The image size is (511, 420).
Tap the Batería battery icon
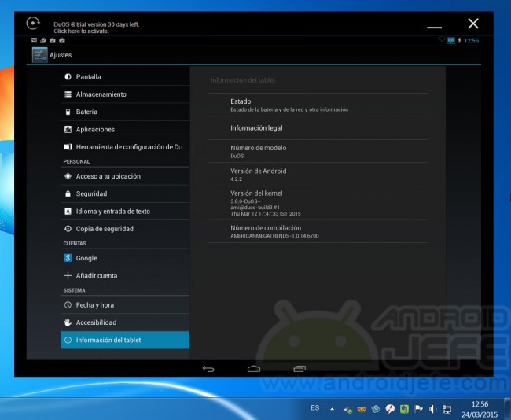click(68, 112)
